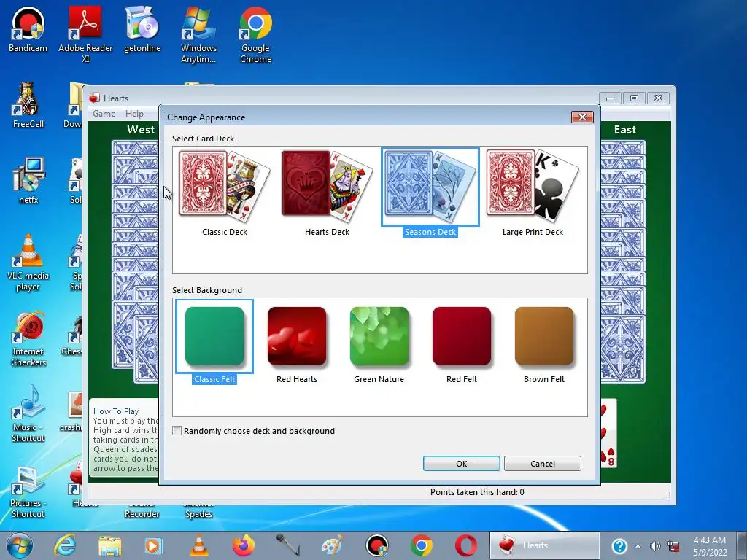Open Windows Explorer folder taskbar icon

click(x=109, y=546)
